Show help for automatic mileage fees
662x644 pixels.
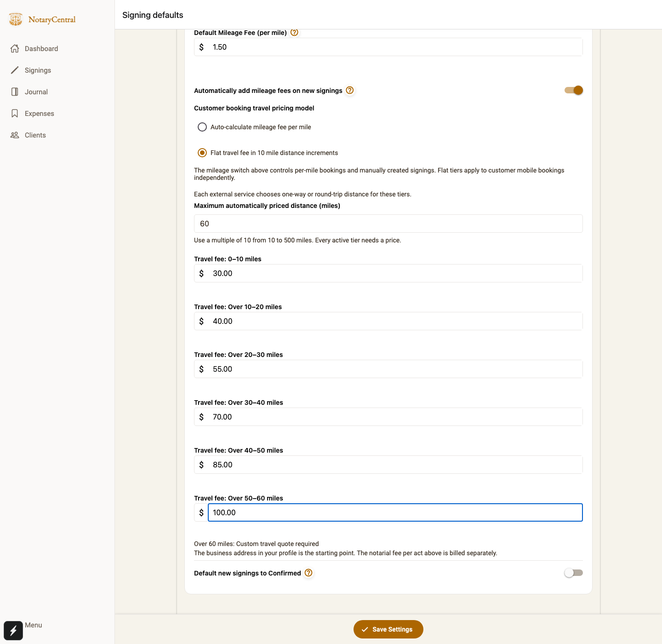click(x=350, y=90)
